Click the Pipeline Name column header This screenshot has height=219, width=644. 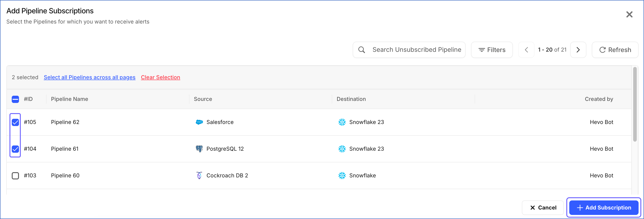[x=70, y=99]
